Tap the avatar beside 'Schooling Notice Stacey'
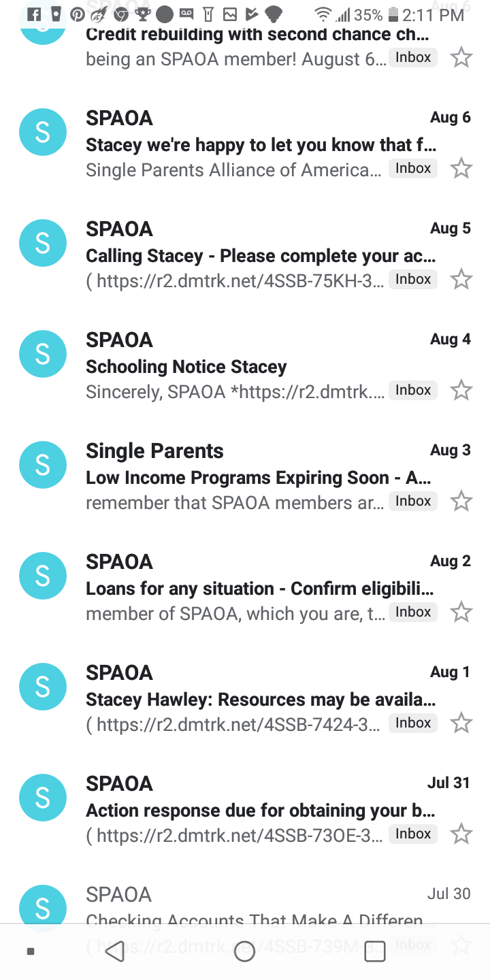This screenshot has width=490, height=980. coord(43,354)
